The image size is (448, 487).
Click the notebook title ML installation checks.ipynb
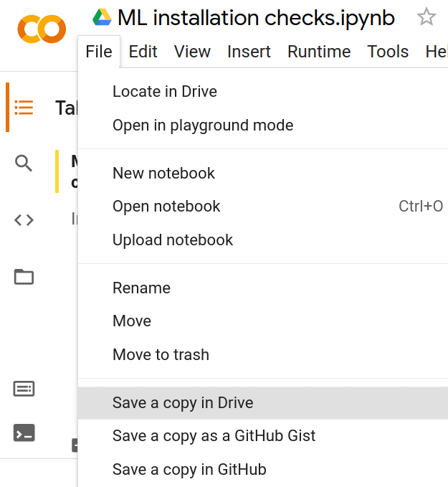click(x=256, y=18)
